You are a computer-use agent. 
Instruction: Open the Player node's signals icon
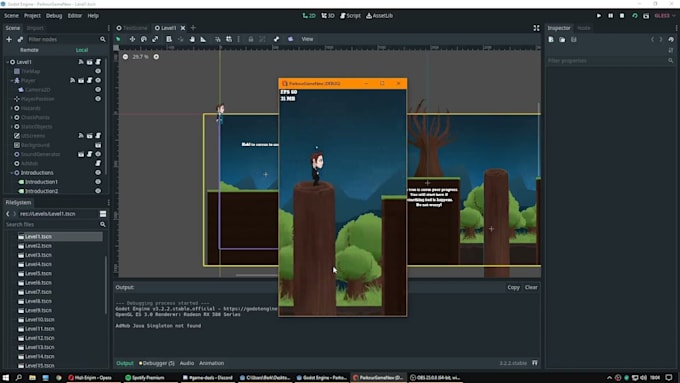[72, 80]
